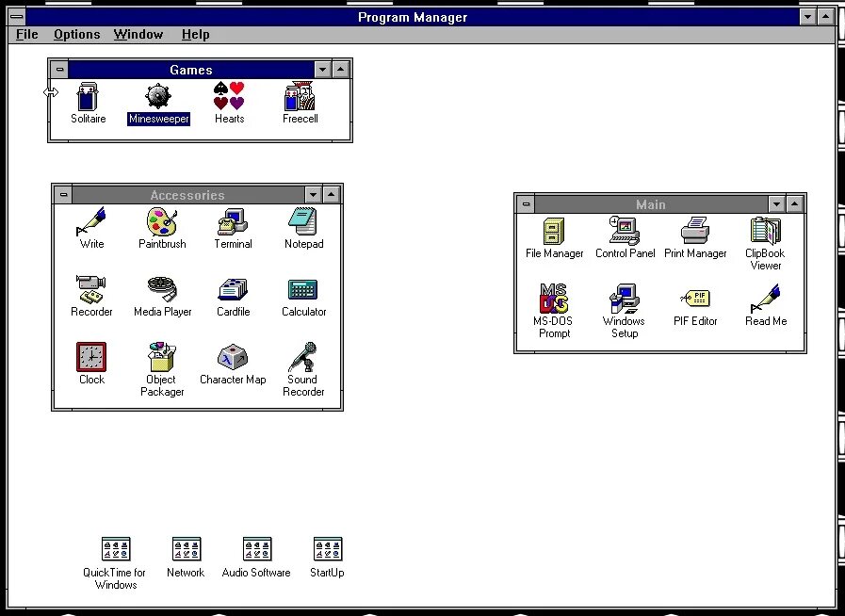Select the Terminal icon
The image size is (845, 616).
click(x=233, y=221)
